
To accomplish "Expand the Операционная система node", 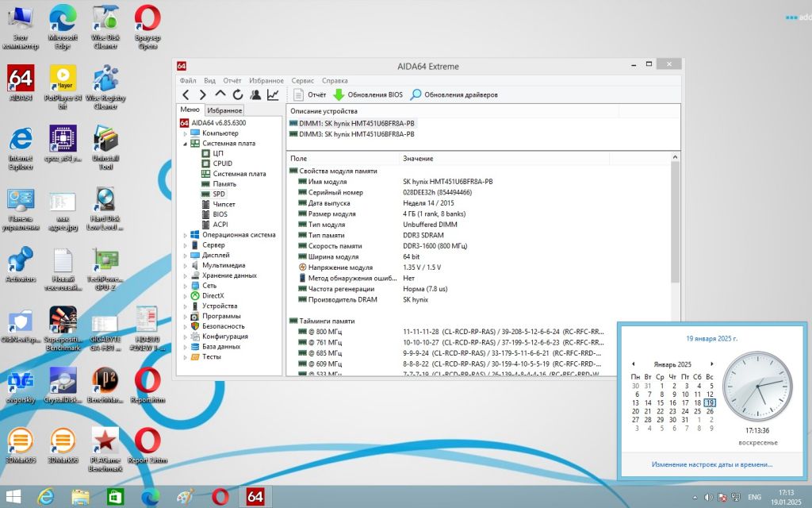I will [186, 235].
